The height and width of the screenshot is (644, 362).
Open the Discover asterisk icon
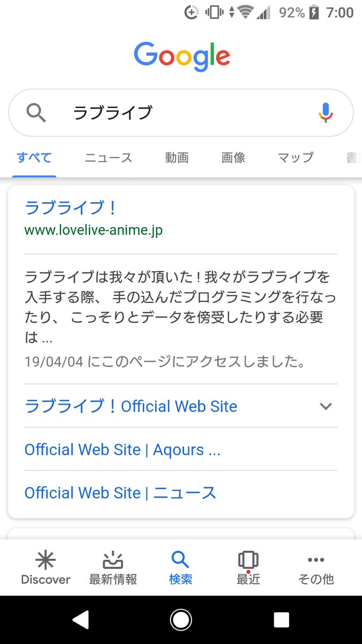(x=46, y=561)
